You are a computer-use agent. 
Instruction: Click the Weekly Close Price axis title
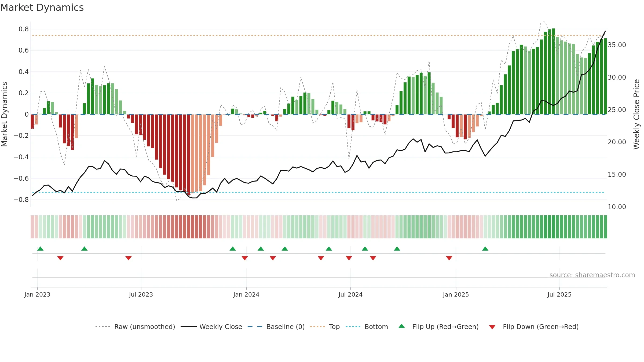click(636, 114)
